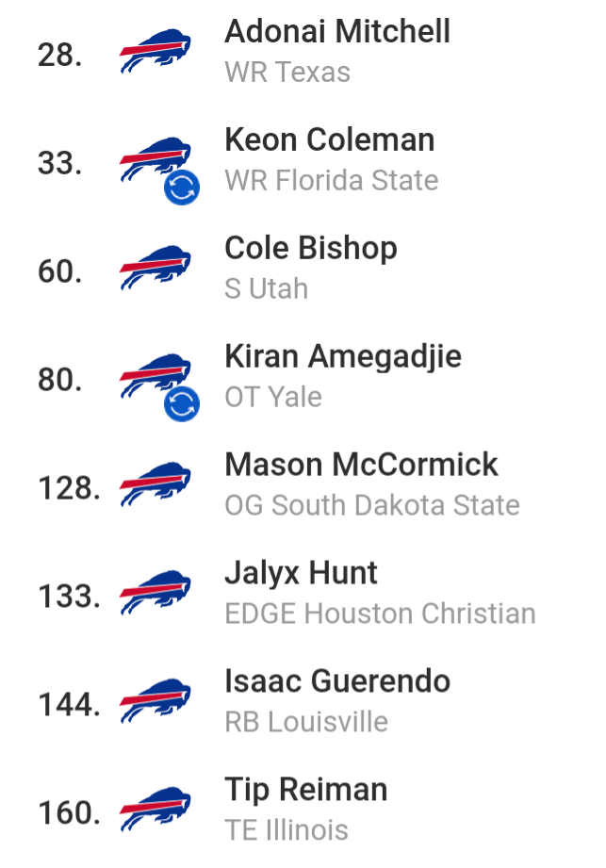Click the pick number 28 label
Image resolution: width=606 pixels, height=868 pixels.
59,56
